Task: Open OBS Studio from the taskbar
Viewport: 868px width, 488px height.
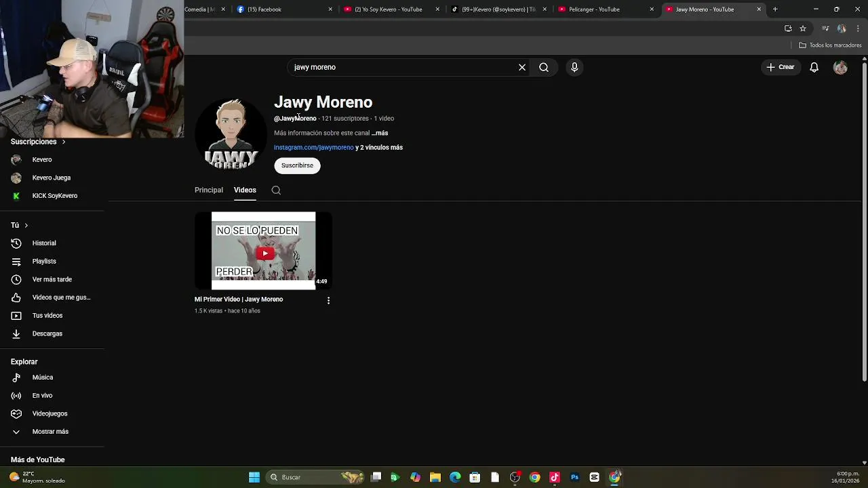Action: 515,477
